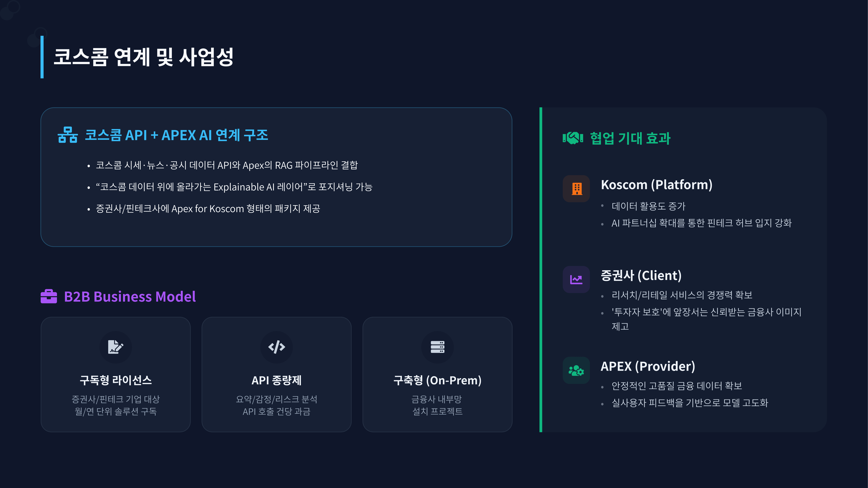Click the file signature icon above 구독형 라이선스
This screenshot has height=488, width=868.
(x=116, y=347)
